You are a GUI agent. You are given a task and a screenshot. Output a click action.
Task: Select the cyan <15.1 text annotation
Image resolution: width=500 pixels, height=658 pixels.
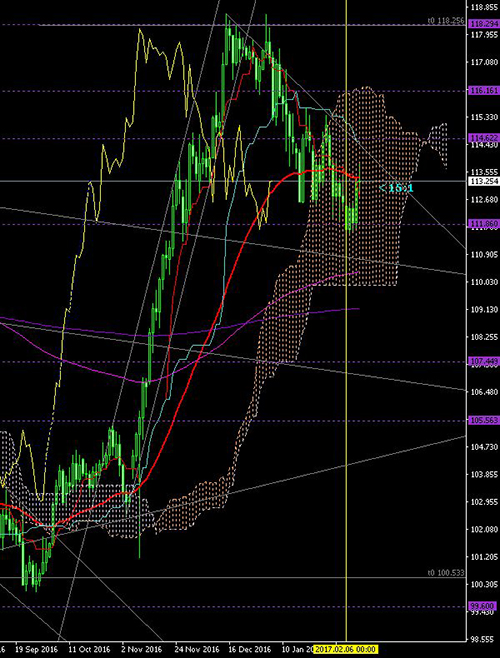pyautogui.click(x=396, y=188)
